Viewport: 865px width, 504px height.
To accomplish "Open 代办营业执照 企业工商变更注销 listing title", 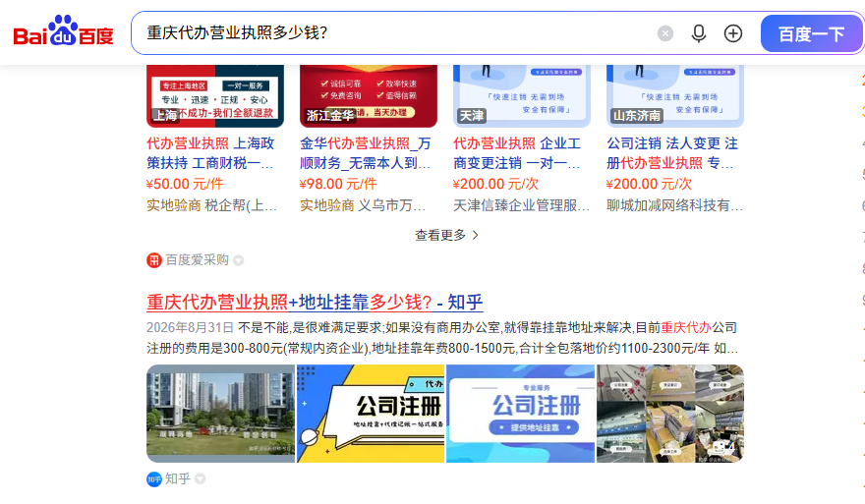I will coord(517,153).
